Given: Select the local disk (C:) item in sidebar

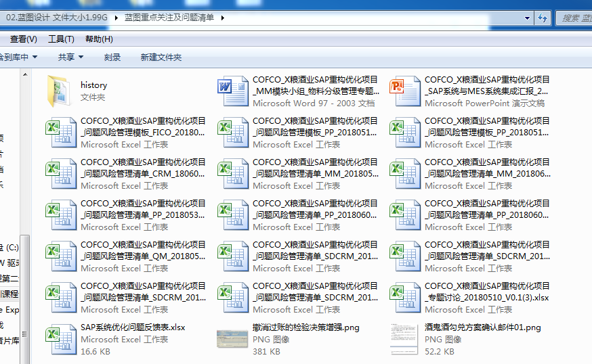Looking at the screenshot, I should tap(9, 248).
